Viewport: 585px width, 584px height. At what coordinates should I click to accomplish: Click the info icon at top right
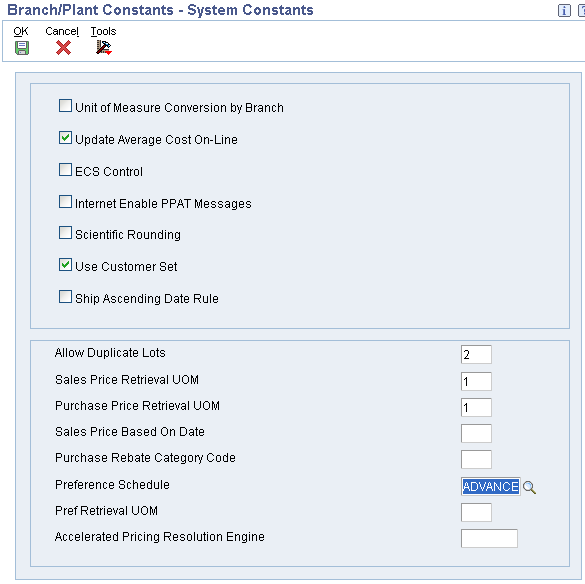pyautogui.click(x=564, y=11)
